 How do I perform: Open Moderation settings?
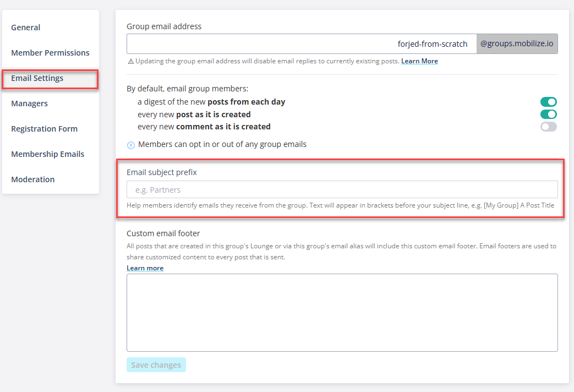pos(33,179)
